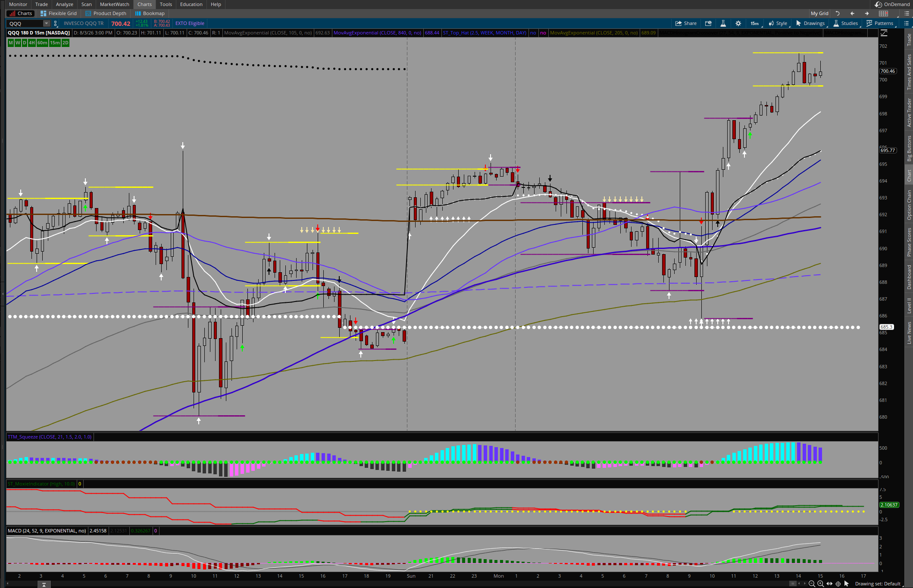The image size is (913, 588).
Task: Open the Trade main tab
Action: pos(41,4)
